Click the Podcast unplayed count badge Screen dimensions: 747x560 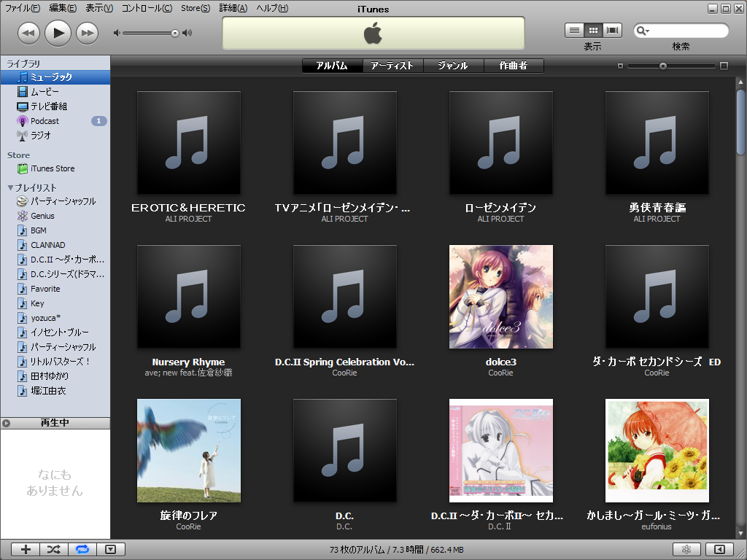click(x=98, y=121)
